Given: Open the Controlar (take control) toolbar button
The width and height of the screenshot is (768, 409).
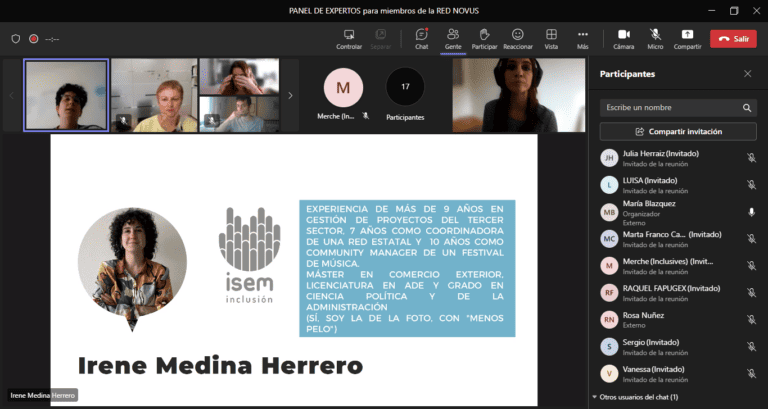Looking at the screenshot, I should (x=349, y=39).
